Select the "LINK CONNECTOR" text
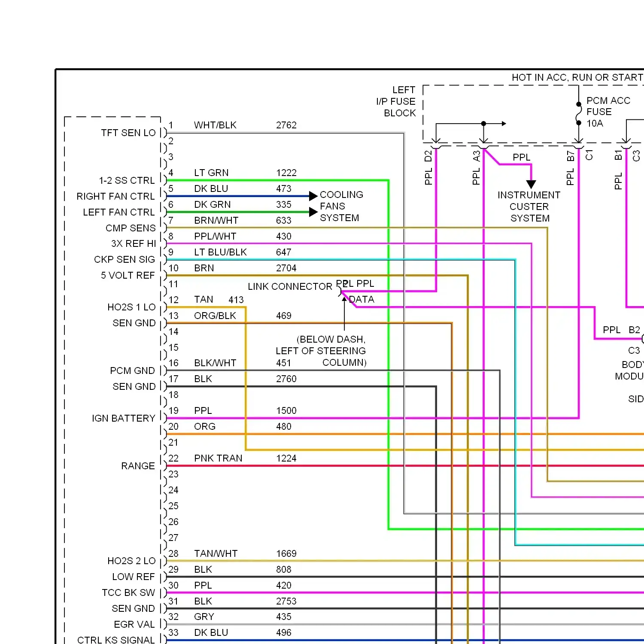This screenshot has width=644, height=644. [x=290, y=286]
